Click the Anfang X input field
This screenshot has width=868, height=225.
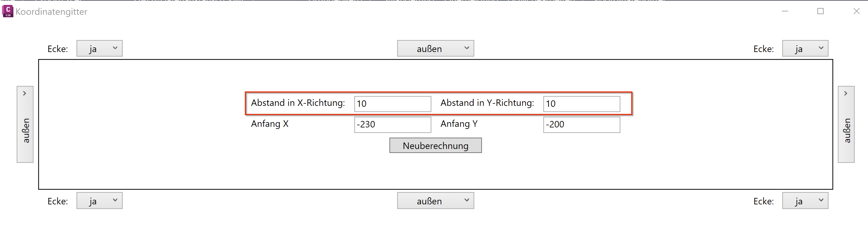[392, 124]
